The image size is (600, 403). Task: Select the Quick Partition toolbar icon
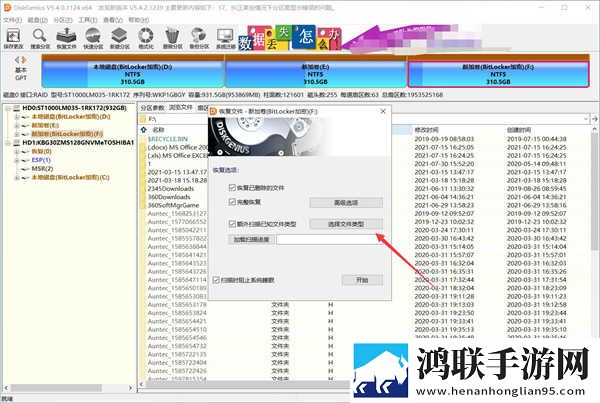click(x=93, y=38)
